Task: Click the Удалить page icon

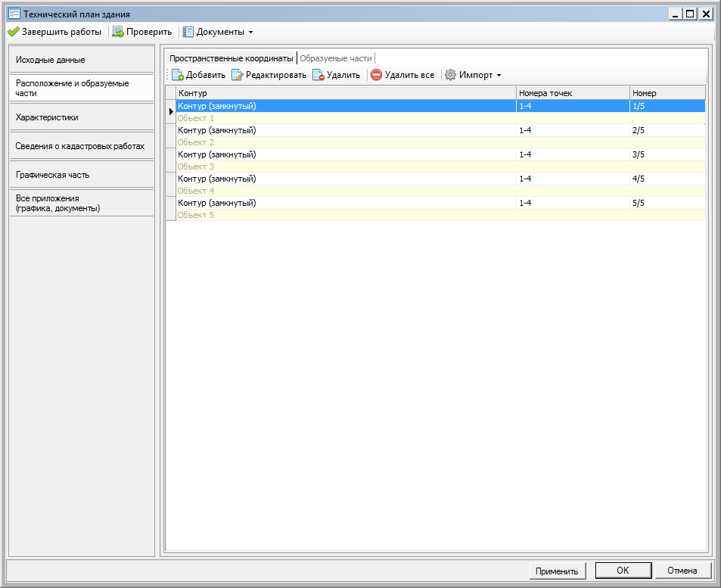Action: pyautogui.click(x=319, y=75)
